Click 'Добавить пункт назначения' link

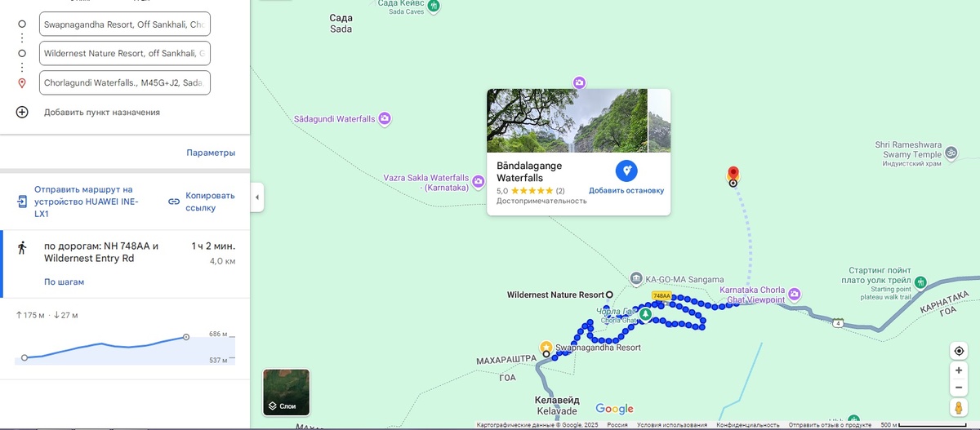pyautogui.click(x=102, y=113)
